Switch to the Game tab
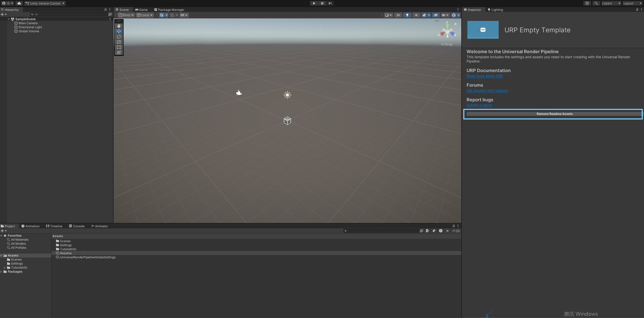 (x=141, y=10)
